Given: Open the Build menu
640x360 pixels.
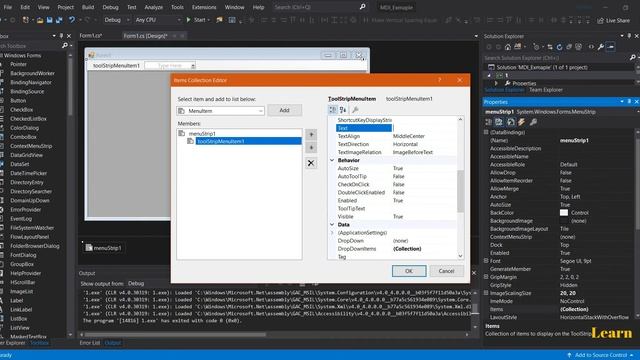Looking at the screenshot, I should coord(88,7).
